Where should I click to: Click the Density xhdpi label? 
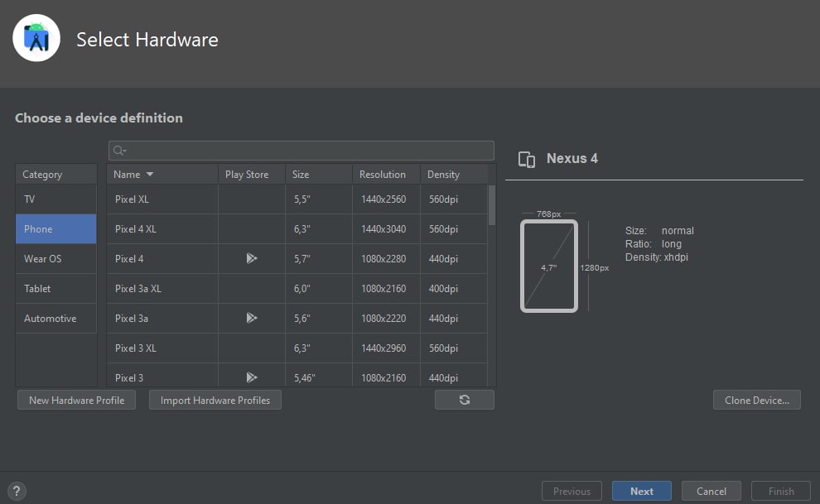tap(656, 257)
